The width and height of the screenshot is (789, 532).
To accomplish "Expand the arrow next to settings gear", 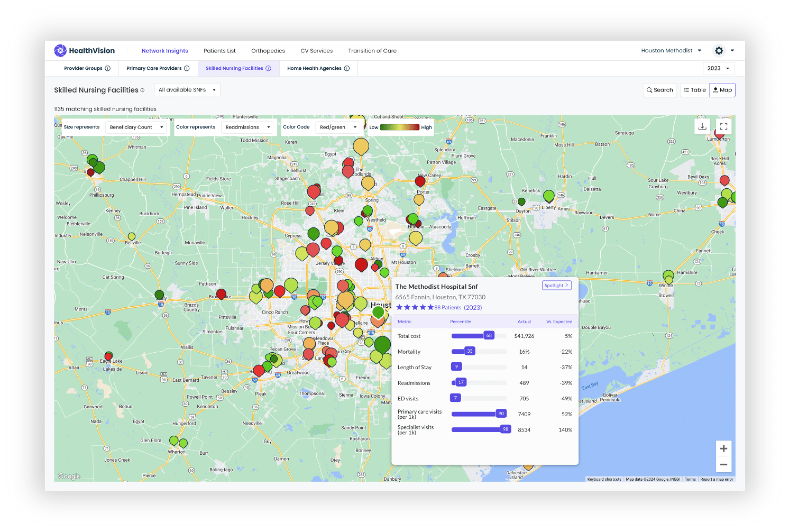I will [x=732, y=51].
